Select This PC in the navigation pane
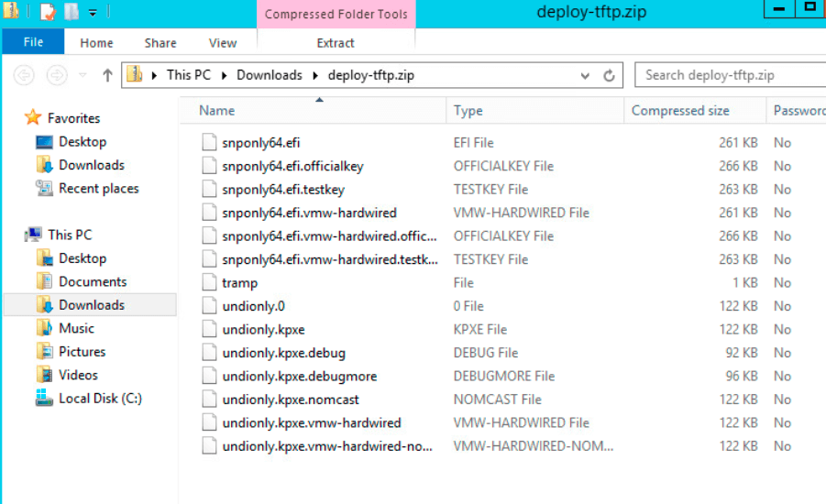The width and height of the screenshot is (826, 504). point(70,235)
